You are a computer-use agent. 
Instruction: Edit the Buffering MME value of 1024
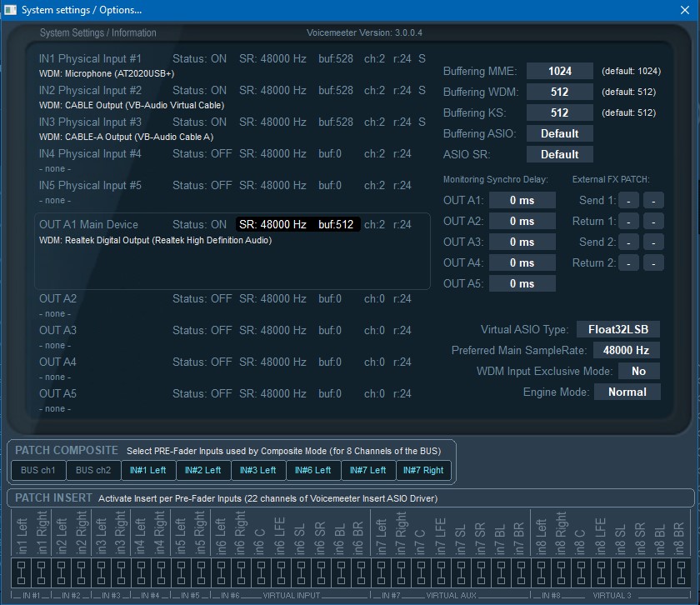coord(559,71)
